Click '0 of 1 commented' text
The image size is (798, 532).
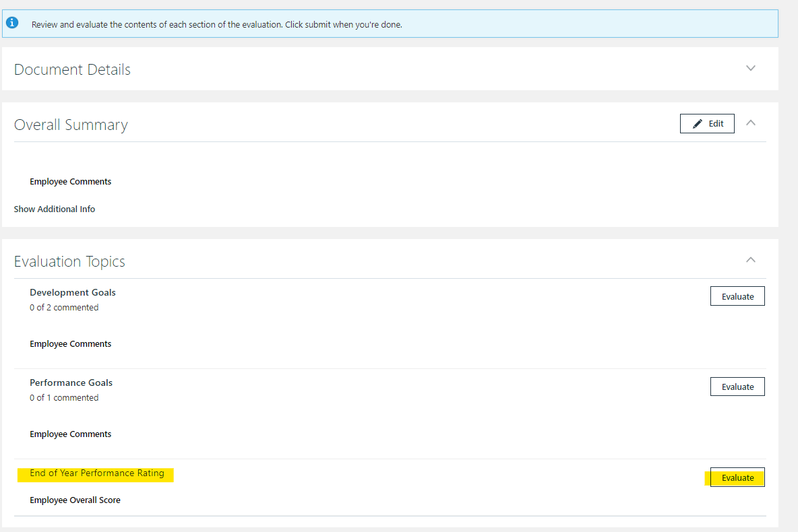point(64,398)
